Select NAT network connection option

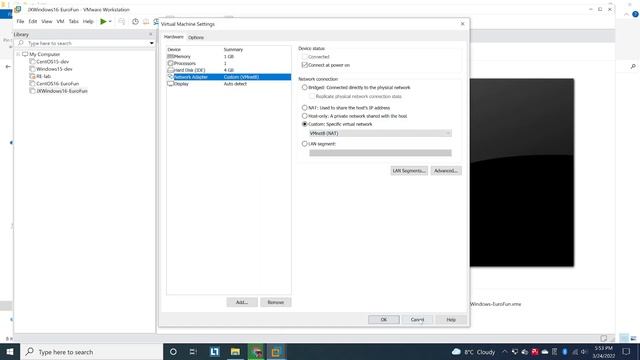click(304, 108)
